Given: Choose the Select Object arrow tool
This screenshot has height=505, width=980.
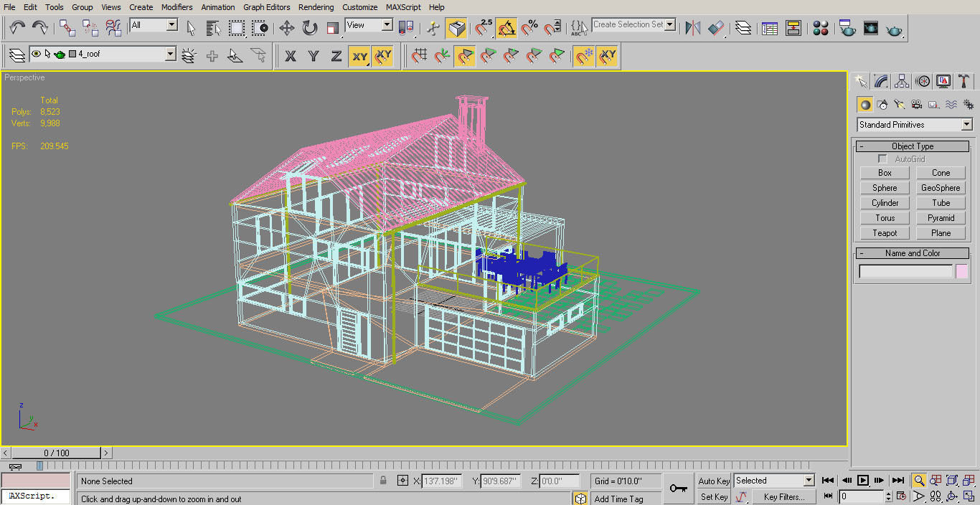Looking at the screenshot, I should pyautogui.click(x=191, y=28).
